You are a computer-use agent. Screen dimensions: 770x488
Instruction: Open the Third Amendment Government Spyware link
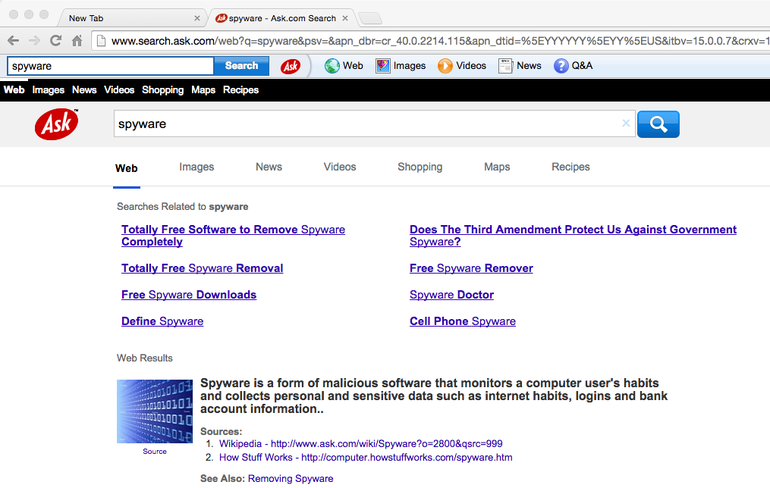coord(573,236)
